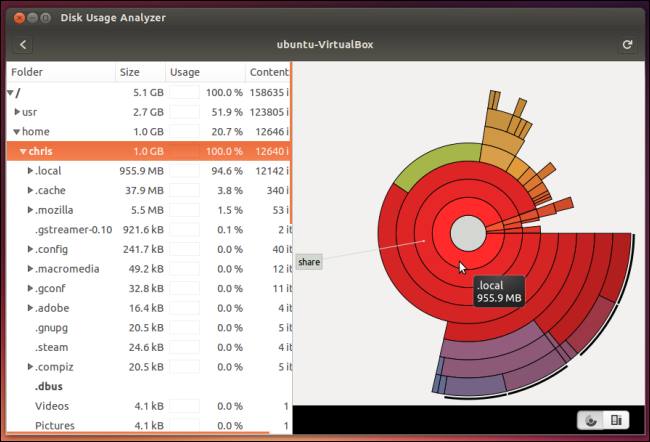650x442 pixels.
Task: Expand the .mozilla folder arrow
Action: pyautogui.click(x=30, y=211)
